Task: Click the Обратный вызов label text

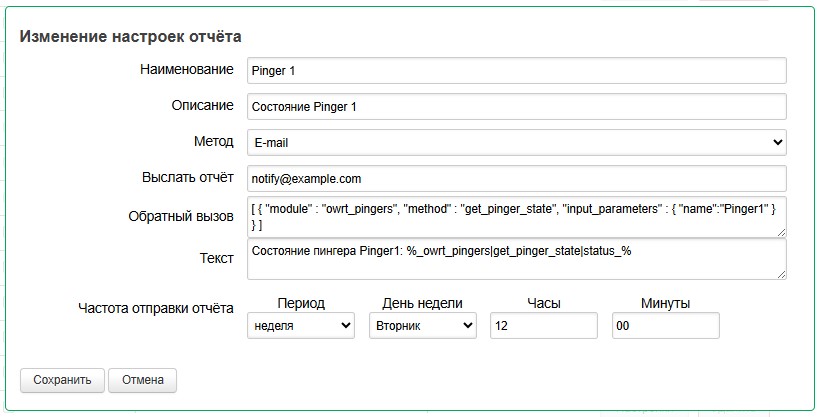Action: point(181,217)
